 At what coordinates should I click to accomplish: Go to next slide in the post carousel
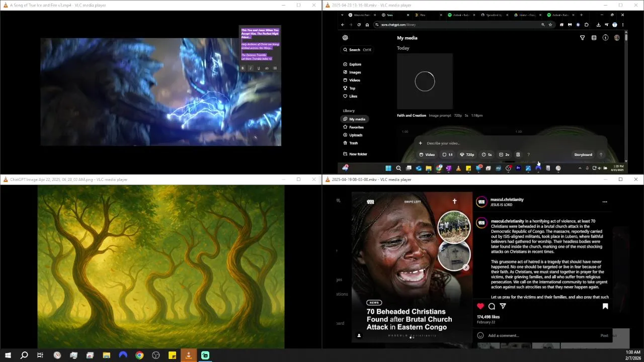pyautogui.click(x=466, y=267)
